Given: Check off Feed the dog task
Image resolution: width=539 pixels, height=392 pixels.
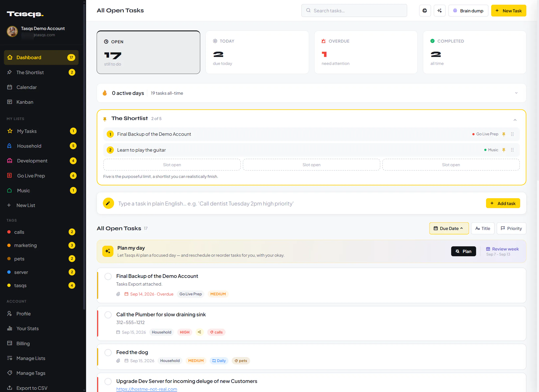Looking at the screenshot, I should (x=108, y=352).
